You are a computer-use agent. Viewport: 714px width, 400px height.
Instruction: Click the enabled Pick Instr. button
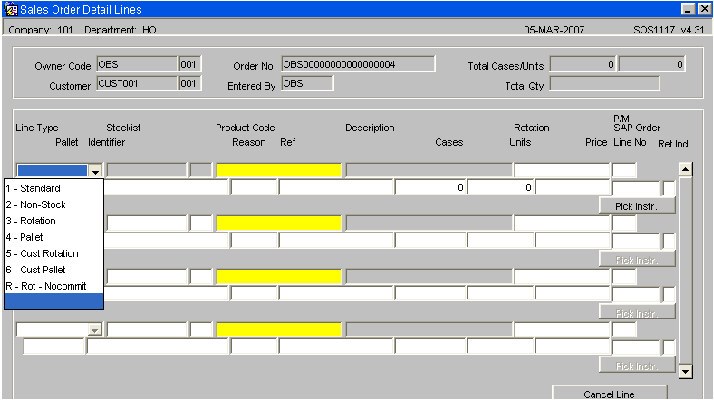click(637, 206)
